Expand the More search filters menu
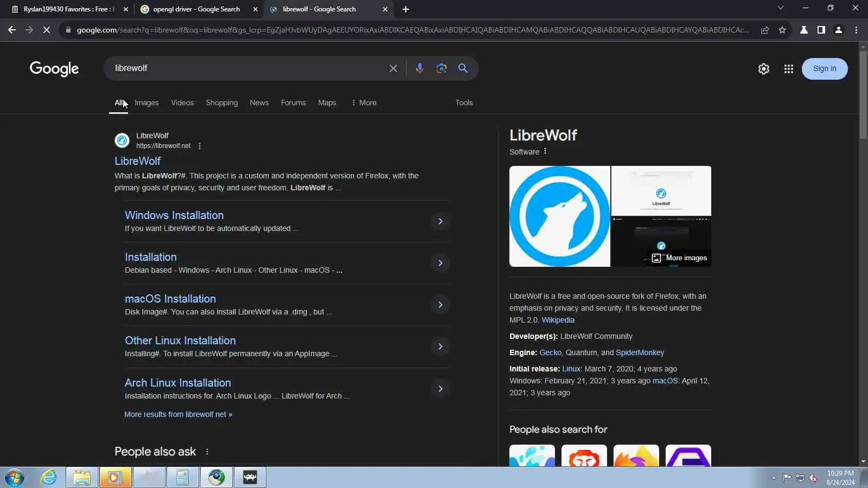Image resolution: width=868 pixels, height=488 pixels. click(364, 102)
